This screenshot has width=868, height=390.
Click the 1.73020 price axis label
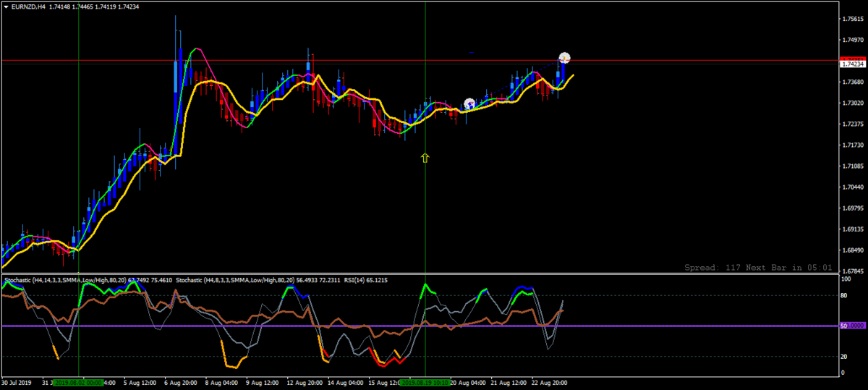(x=854, y=103)
